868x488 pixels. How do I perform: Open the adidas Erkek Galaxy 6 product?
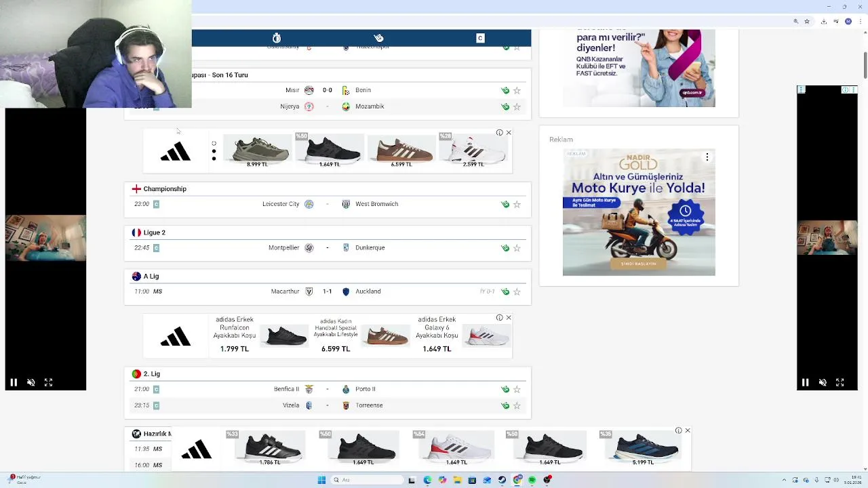click(x=464, y=335)
